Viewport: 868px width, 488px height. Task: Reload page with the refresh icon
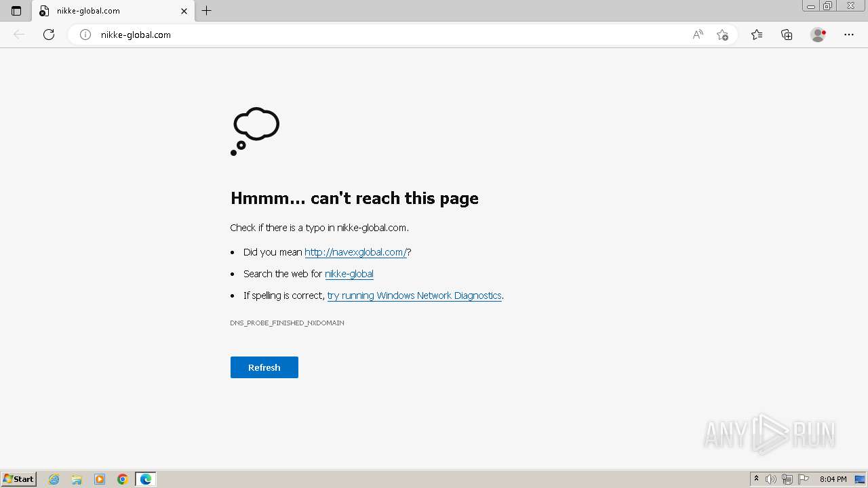point(49,35)
